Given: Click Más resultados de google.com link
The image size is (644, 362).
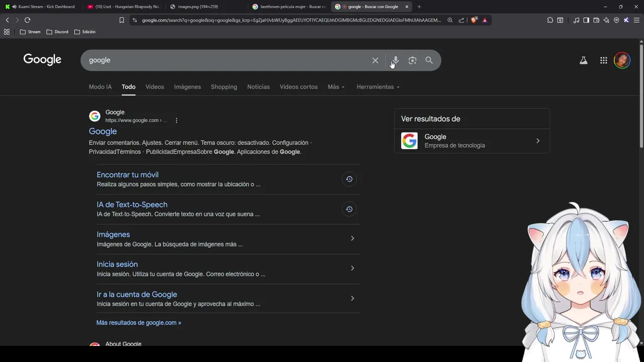Looking at the screenshot, I should [x=139, y=323].
